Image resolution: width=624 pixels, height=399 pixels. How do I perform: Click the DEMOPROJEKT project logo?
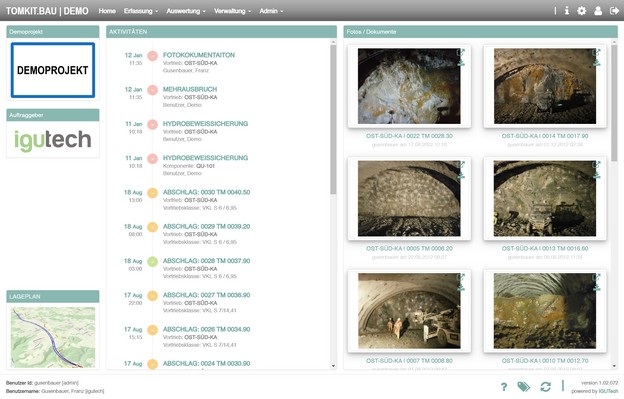click(53, 70)
